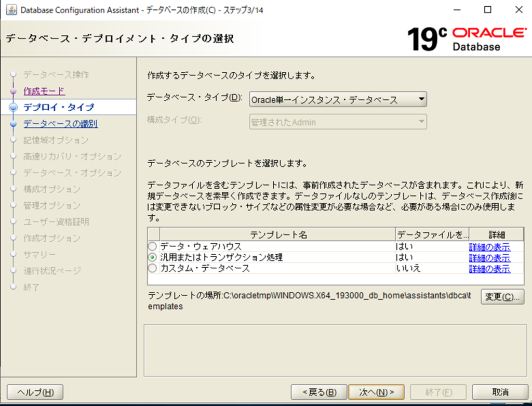Click the データベースの識別 step bullet icon
The image size is (532, 406).
pyautogui.click(x=14, y=124)
